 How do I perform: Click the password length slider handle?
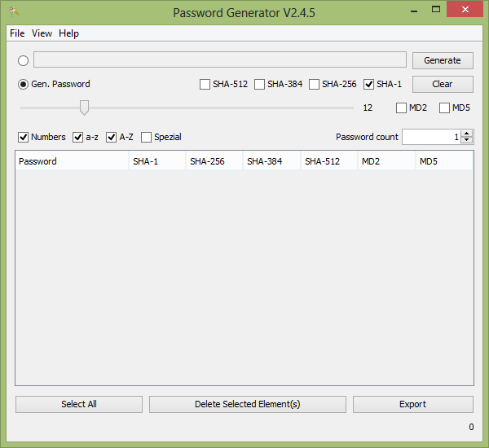84,108
